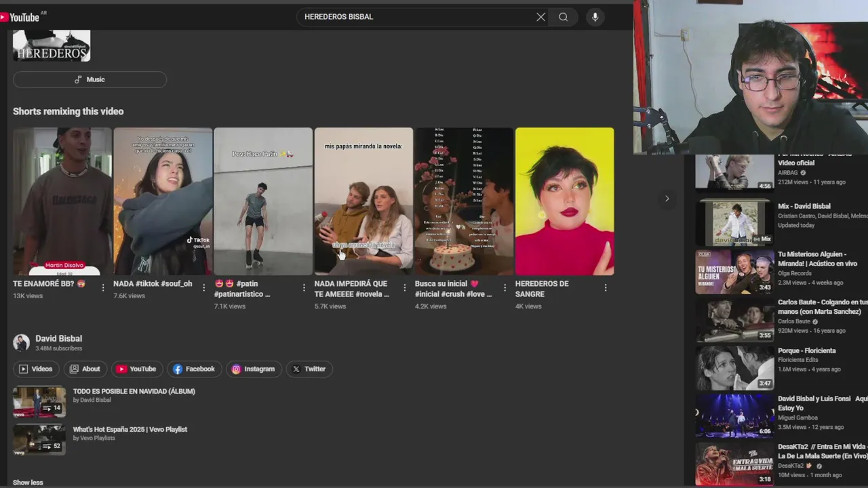Activate voice search microphone

coord(595,17)
